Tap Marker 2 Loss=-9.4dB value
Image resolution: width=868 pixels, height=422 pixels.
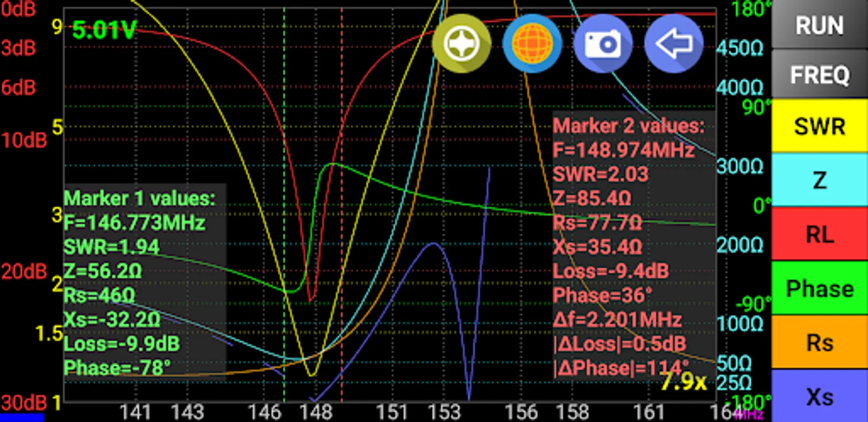point(611,271)
